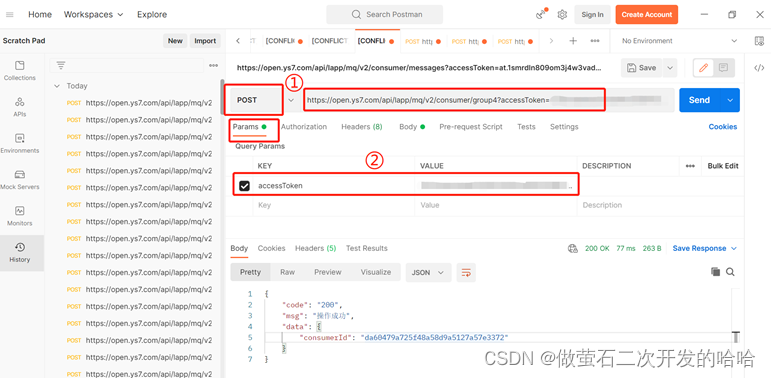Open the hamburger menu icon
Screen dimensions: 771x378
(x=9, y=15)
